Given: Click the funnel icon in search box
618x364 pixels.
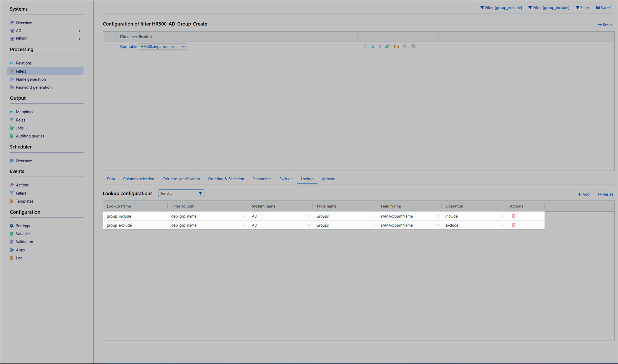Looking at the screenshot, I should point(200,193).
